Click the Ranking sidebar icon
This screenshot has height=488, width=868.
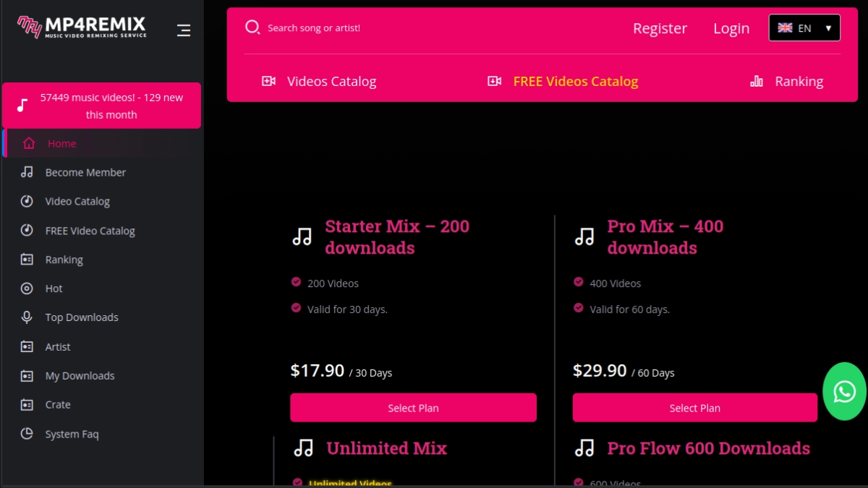pos(27,260)
